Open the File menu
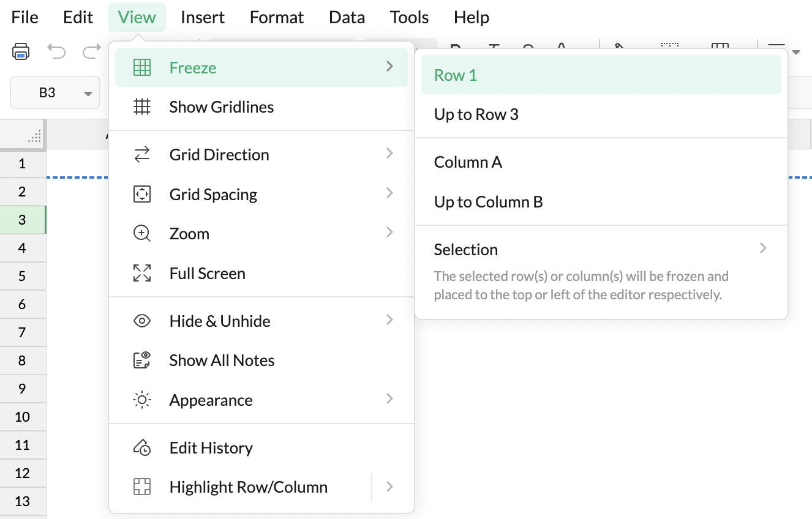The image size is (812, 519). pyautogui.click(x=25, y=17)
